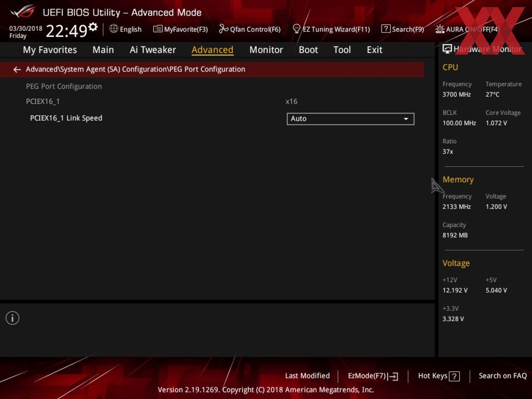532x399 pixels.
Task: Select the Exit tab
Action: [374, 50]
